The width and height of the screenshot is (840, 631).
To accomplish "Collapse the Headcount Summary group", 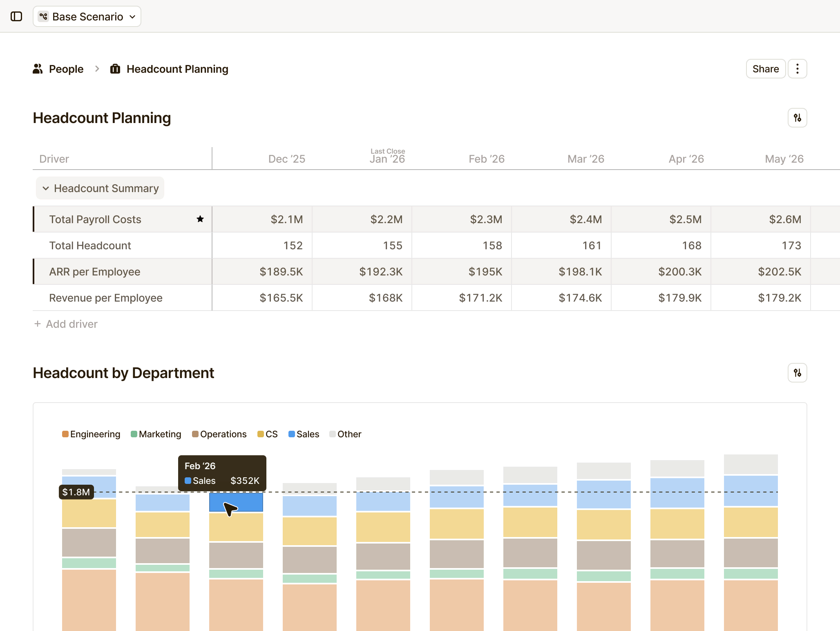I will [x=46, y=188].
